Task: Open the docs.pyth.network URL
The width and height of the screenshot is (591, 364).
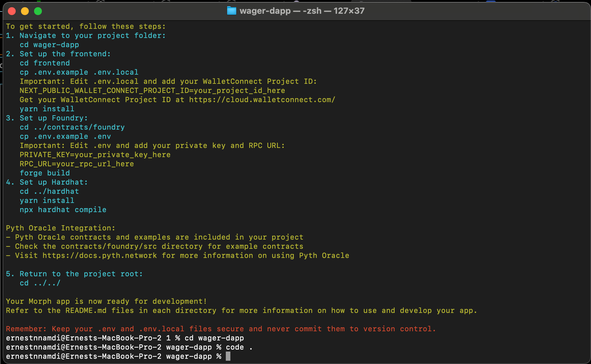Action: [x=99, y=256]
